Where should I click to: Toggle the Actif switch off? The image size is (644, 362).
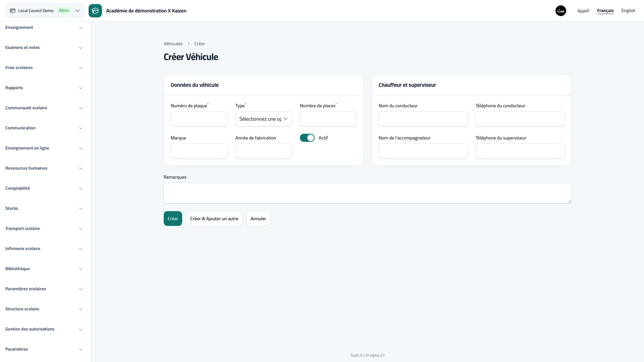(x=307, y=138)
